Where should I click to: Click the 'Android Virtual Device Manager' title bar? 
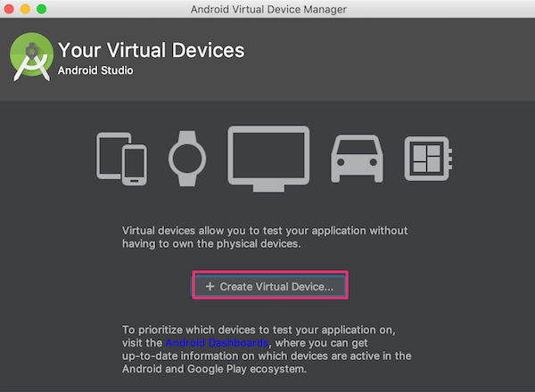(x=267, y=9)
